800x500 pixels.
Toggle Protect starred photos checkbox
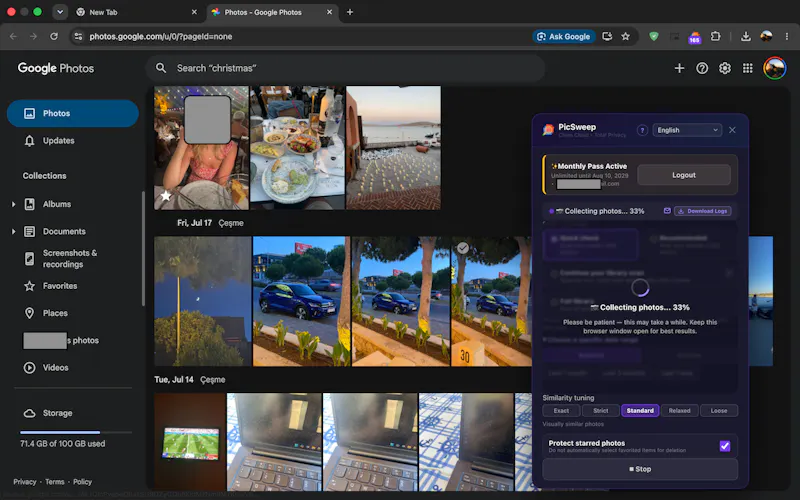click(724, 446)
